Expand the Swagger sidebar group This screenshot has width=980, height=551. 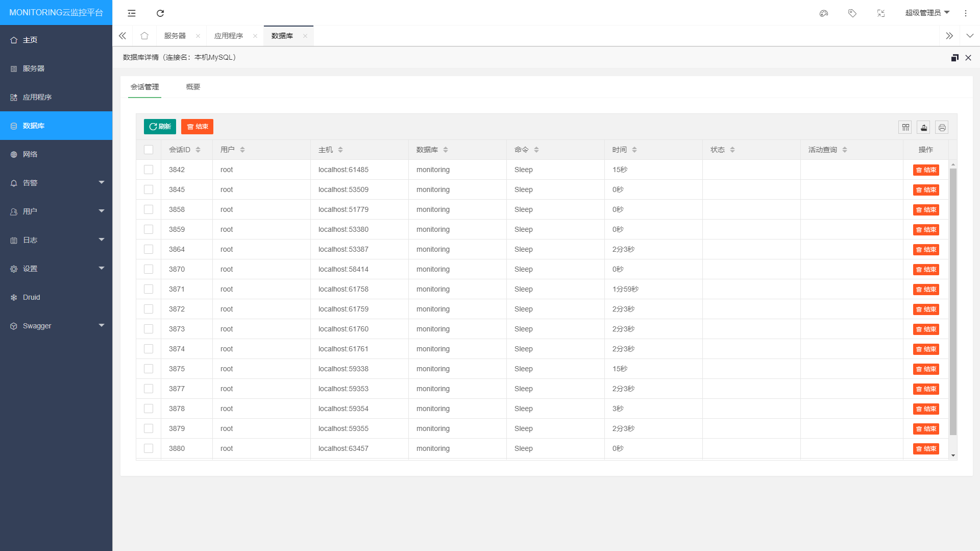pyautogui.click(x=37, y=325)
